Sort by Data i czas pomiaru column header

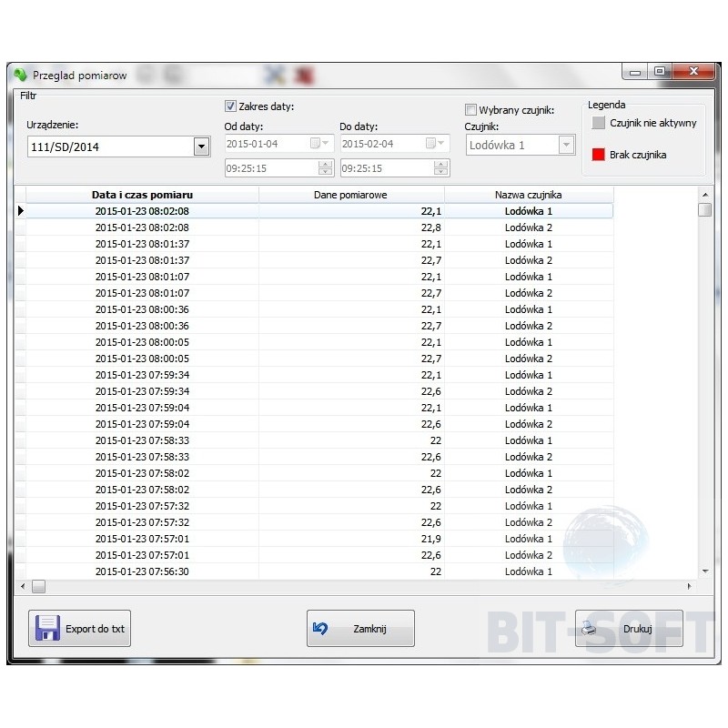click(x=142, y=195)
